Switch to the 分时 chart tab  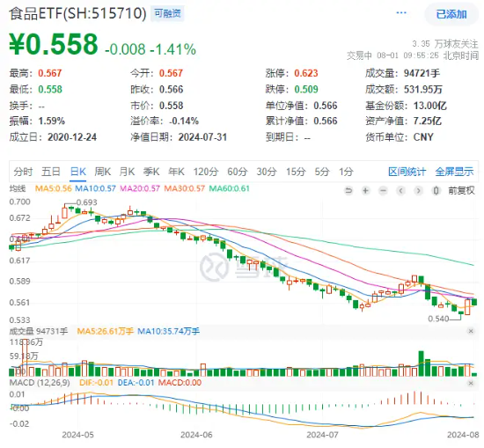pyautogui.click(x=23, y=172)
